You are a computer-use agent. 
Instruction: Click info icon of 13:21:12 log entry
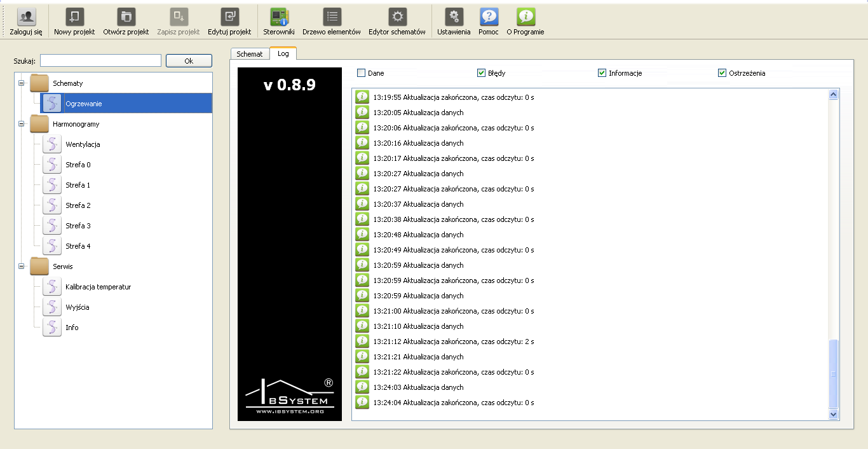click(362, 342)
